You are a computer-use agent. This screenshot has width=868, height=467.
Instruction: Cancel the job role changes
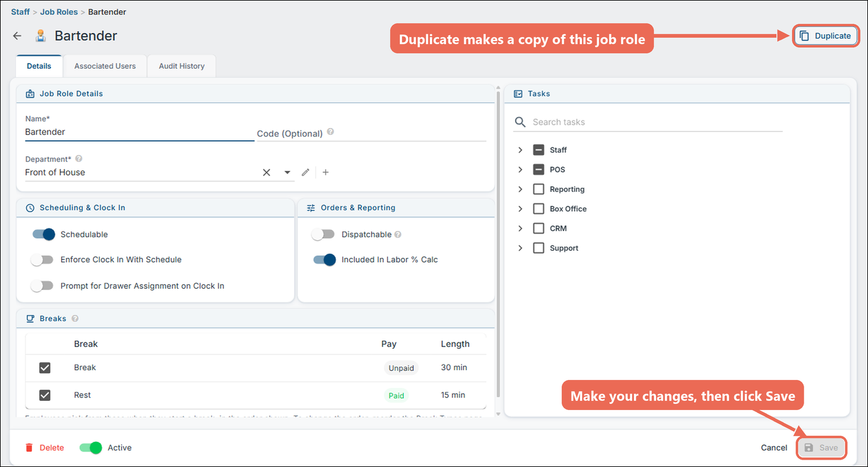point(774,447)
